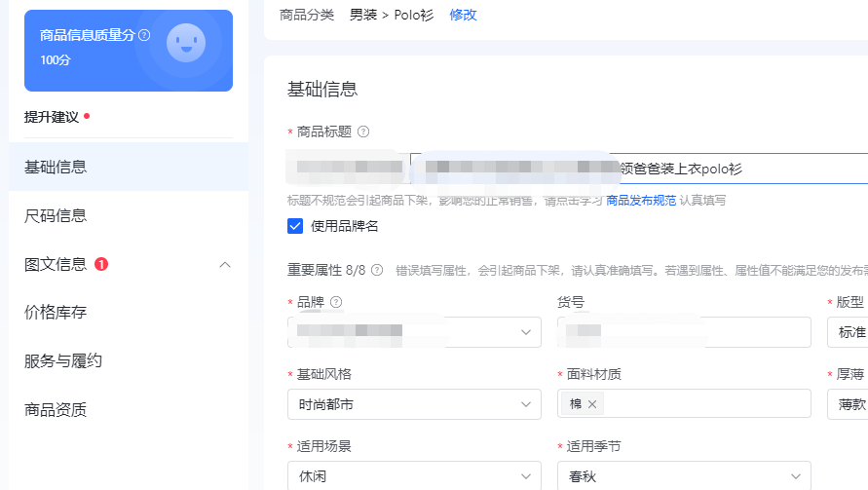
Task: Click help icon beside 商品信息质量分
Action: (144, 35)
